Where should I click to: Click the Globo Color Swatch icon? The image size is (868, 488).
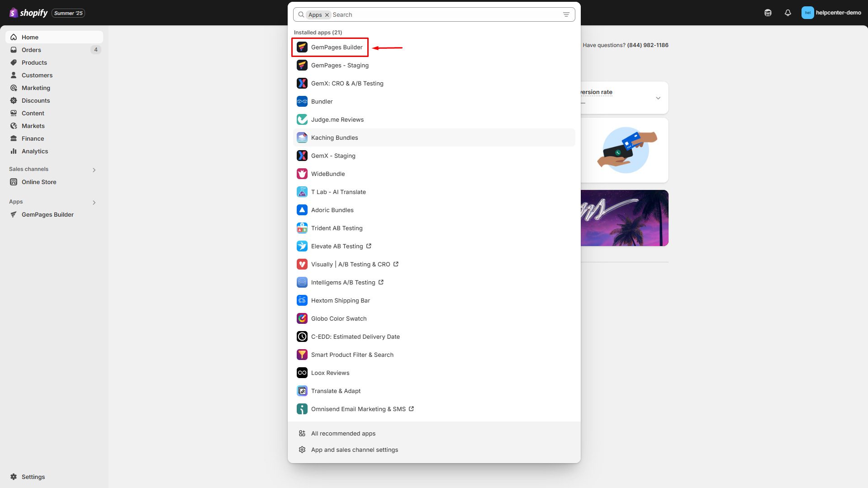302,318
